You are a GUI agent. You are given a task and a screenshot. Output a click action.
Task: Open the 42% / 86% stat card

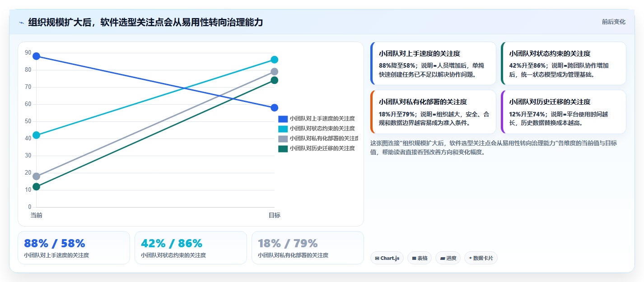191,248
